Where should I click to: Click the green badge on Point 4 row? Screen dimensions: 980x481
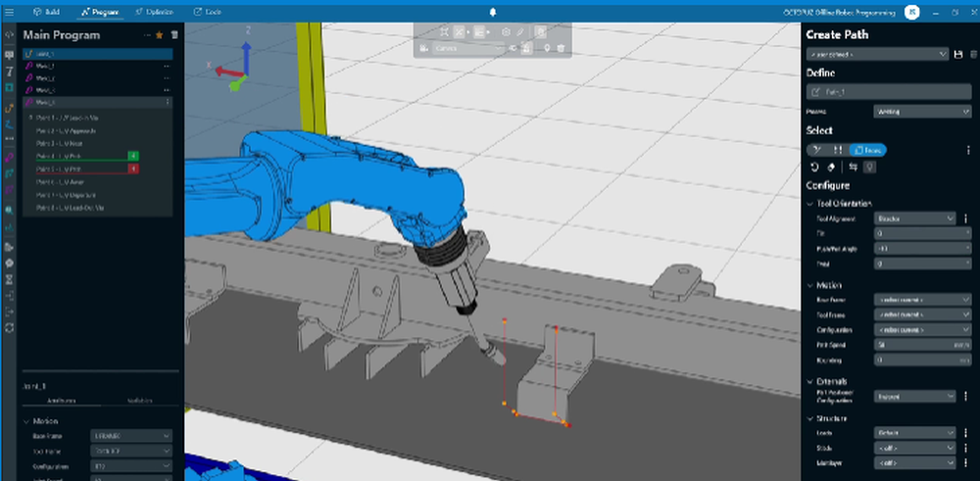point(133,156)
